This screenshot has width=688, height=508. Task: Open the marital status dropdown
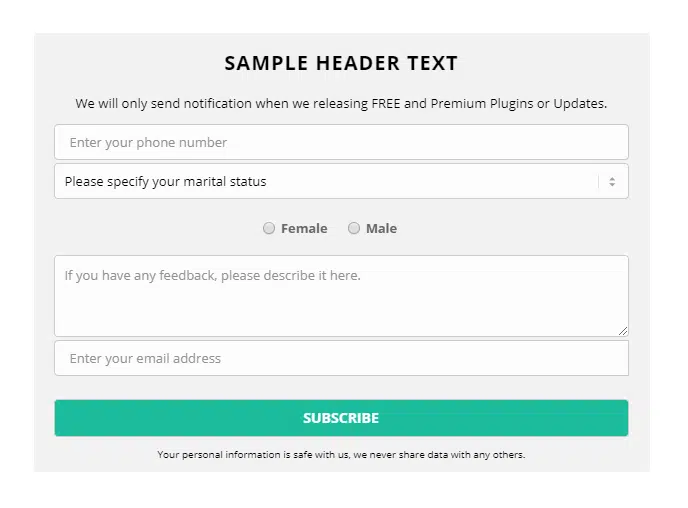tap(330, 182)
